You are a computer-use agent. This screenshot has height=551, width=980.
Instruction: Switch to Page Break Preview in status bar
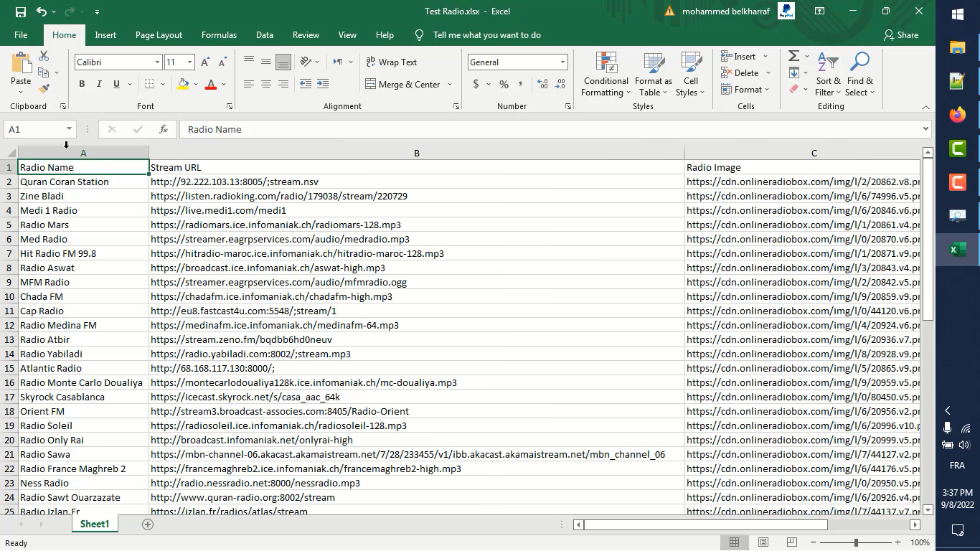(792, 542)
